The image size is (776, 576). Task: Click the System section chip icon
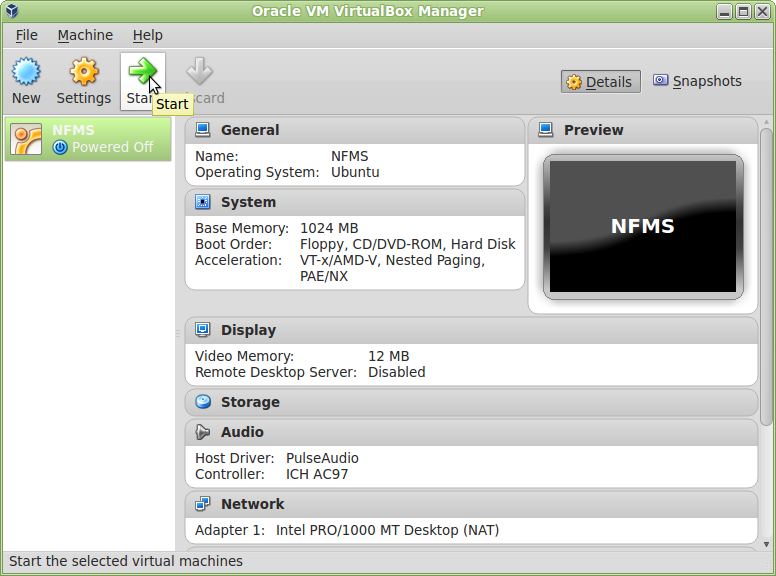(x=202, y=202)
